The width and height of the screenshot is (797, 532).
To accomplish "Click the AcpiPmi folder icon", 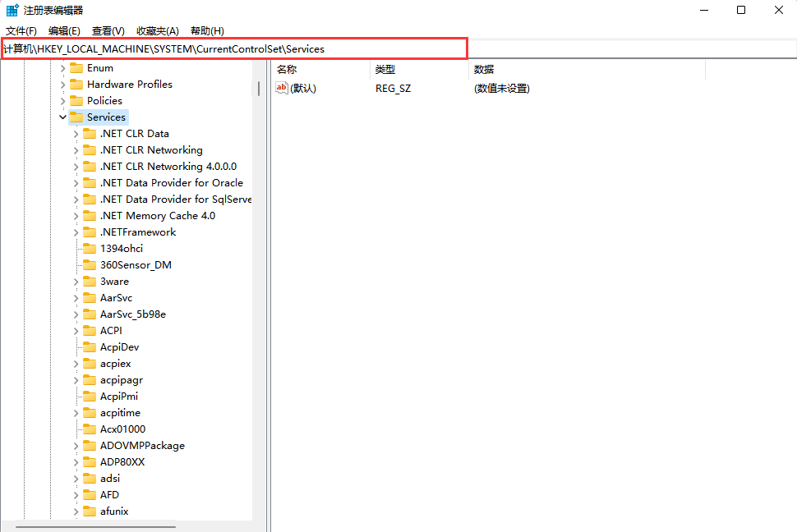I will pyautogui.click(x=90, y=397).
